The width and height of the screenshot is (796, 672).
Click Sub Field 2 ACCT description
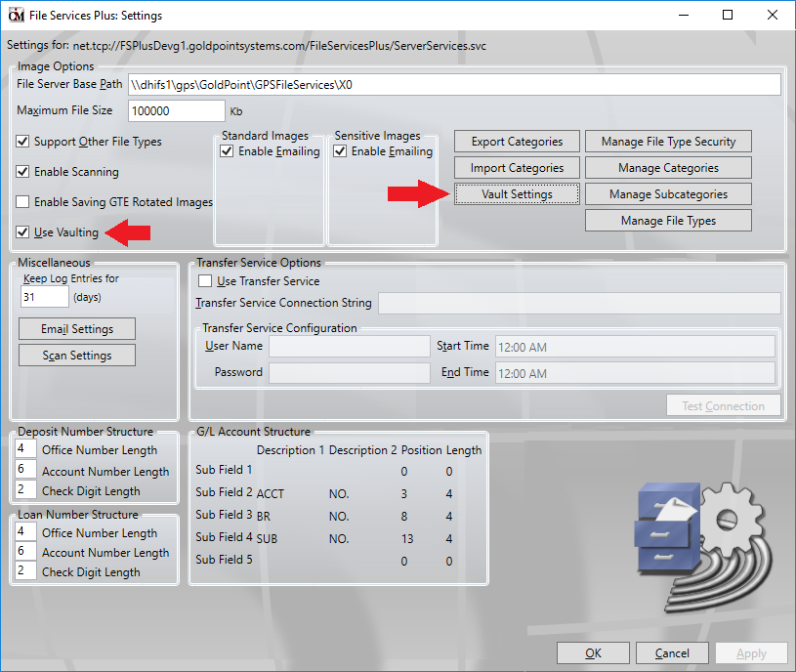click(x=271, y=494)
